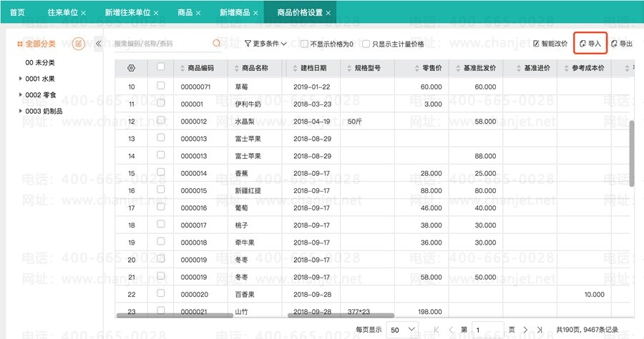Check the row for 伊利牛奶

[x=160, y=102]
